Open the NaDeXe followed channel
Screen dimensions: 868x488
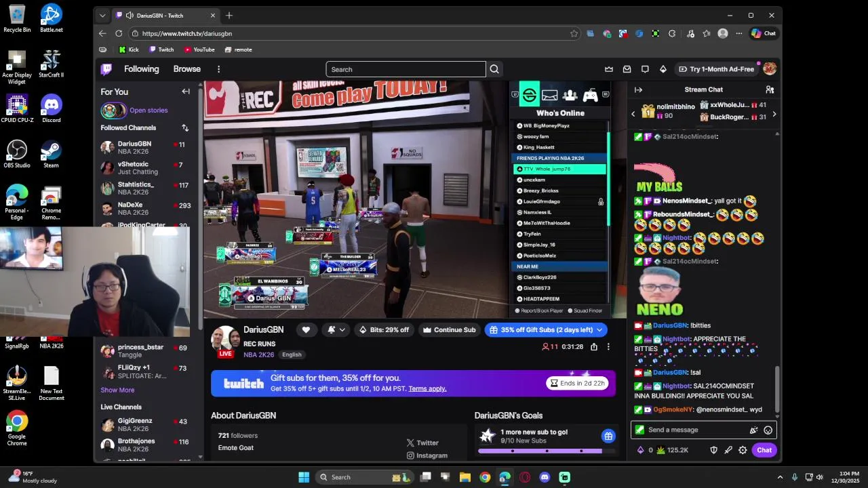pos(146,208)
